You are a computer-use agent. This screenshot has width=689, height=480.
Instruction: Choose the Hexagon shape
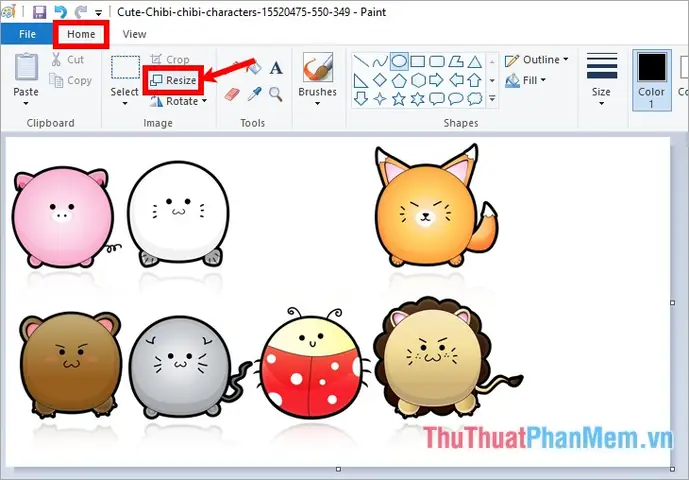[418, 80]
